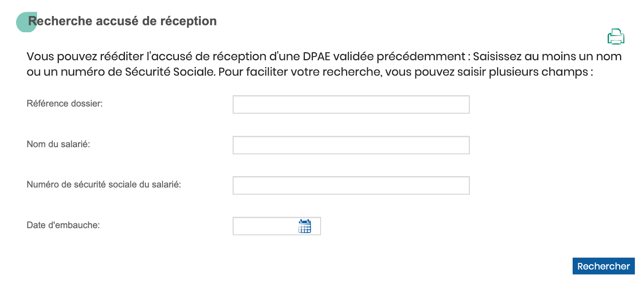This screenshot has width=644, height=293.
Task: Click the 'Nom du salarié:' label
Action: 58,144
